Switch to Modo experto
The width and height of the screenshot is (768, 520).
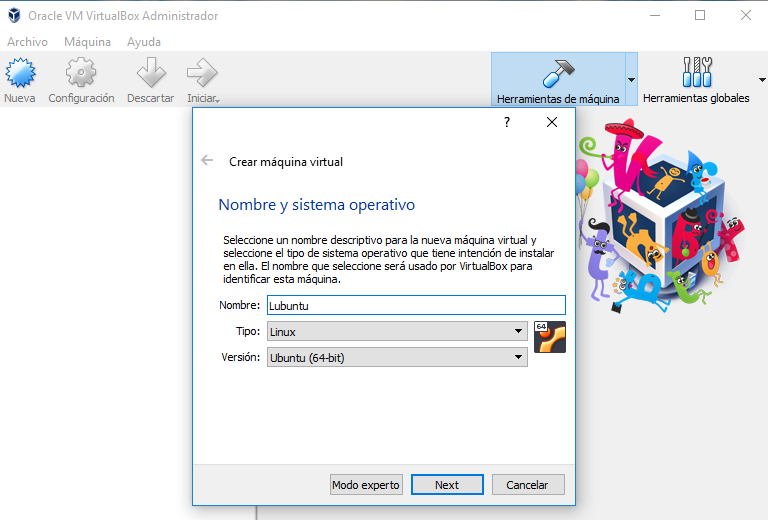coord(366,485)
